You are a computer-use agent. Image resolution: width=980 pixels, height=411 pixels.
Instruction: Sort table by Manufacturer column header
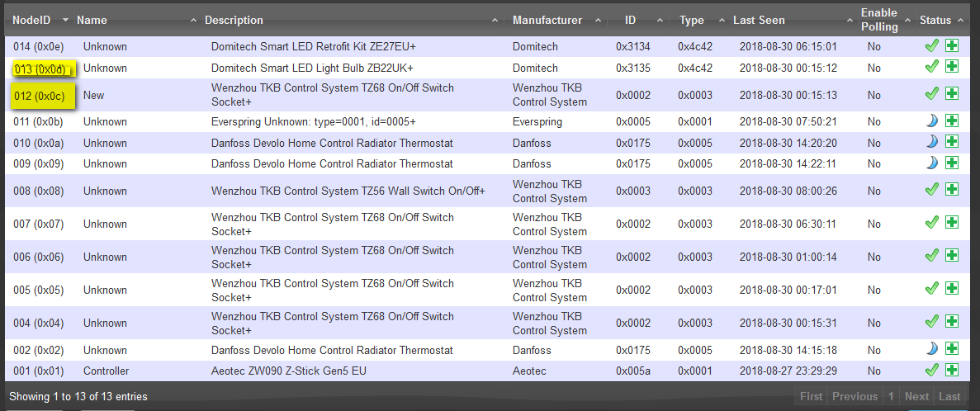coord(557,20)
